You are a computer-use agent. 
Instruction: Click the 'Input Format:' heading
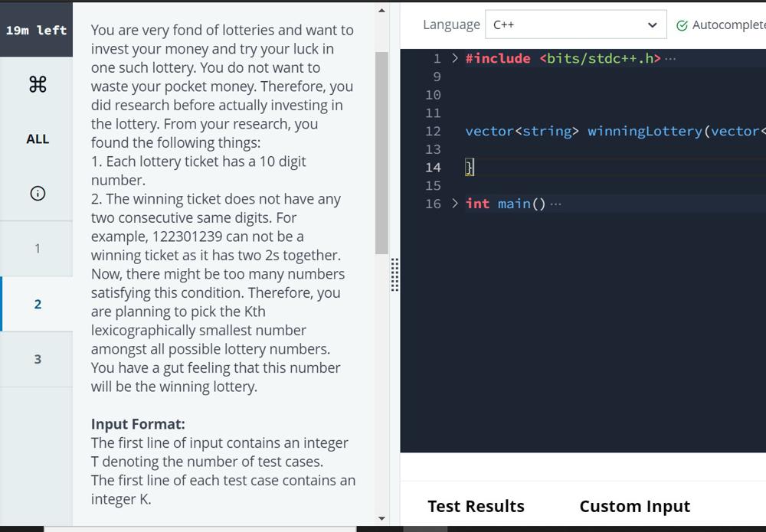pyautogui.click(x=138, y=423)
